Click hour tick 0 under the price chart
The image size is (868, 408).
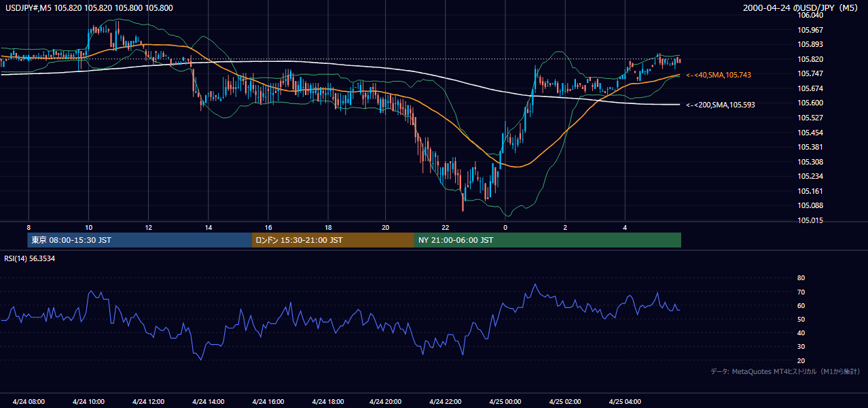pyautogui.click(x=505, y=227)
